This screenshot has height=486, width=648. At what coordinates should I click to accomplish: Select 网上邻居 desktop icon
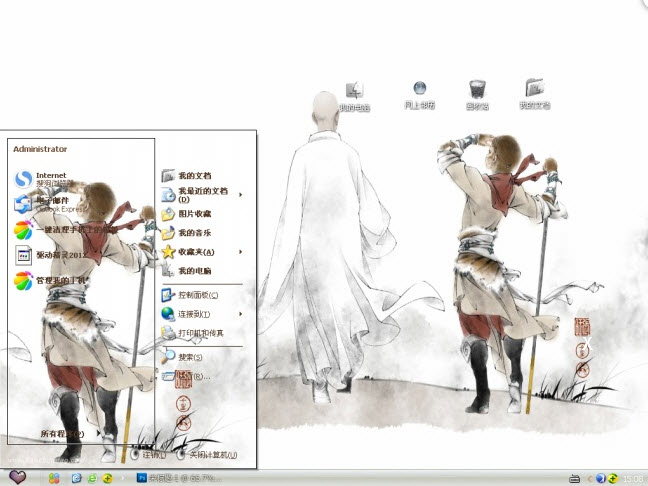(x=419, y=95)
